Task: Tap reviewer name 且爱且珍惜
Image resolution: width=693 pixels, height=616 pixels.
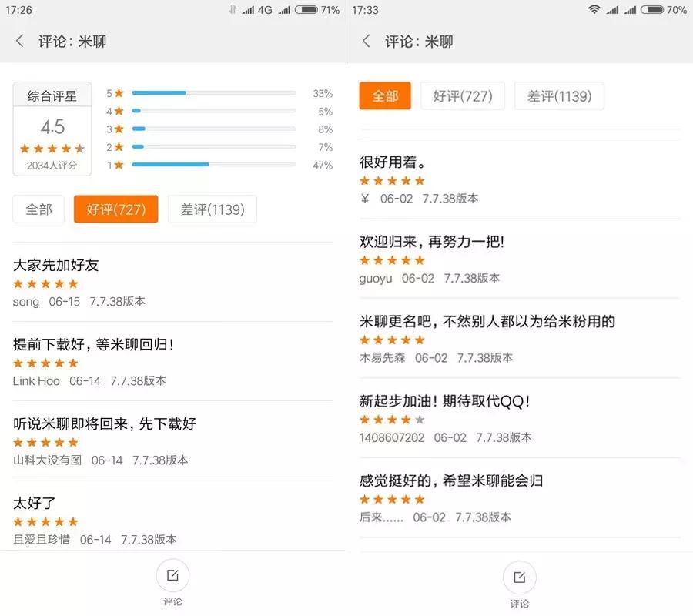Action: pyautogui.click(x=42, y=540)
